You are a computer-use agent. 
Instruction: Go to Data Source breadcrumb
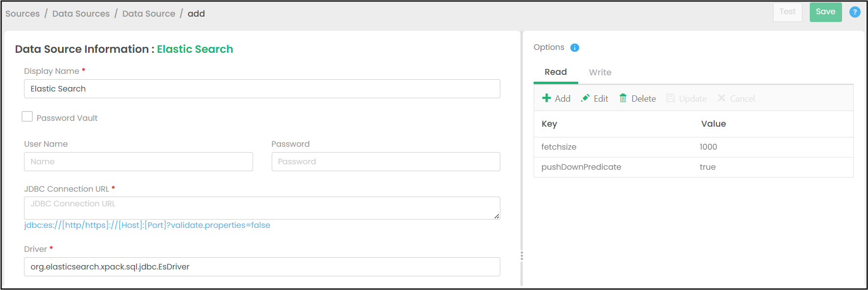(149, 14)
